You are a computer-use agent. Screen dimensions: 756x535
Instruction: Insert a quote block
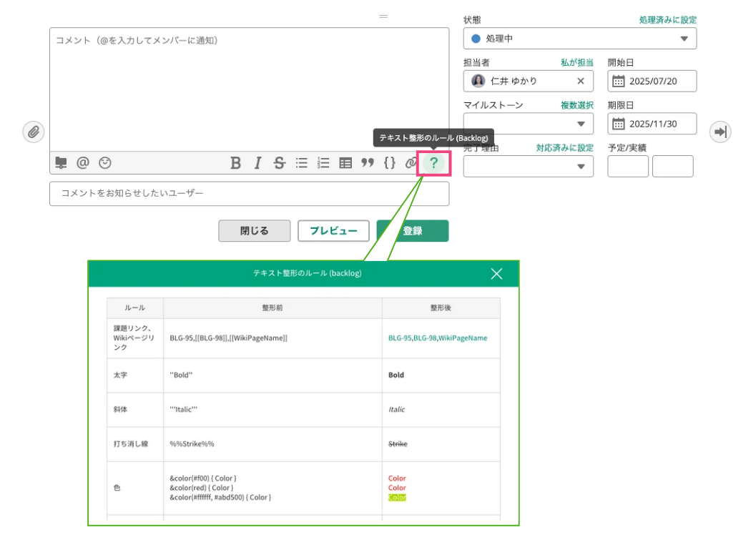(368, 163)
